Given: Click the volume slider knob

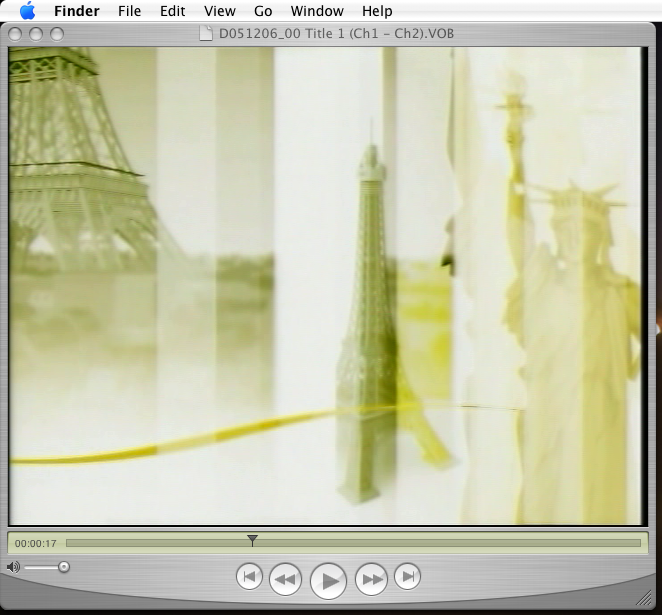Looking at the screenshot, I should click(x=64, y=567).
